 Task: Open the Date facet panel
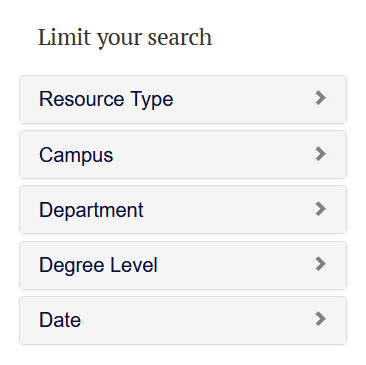click(x=183, y=320)
